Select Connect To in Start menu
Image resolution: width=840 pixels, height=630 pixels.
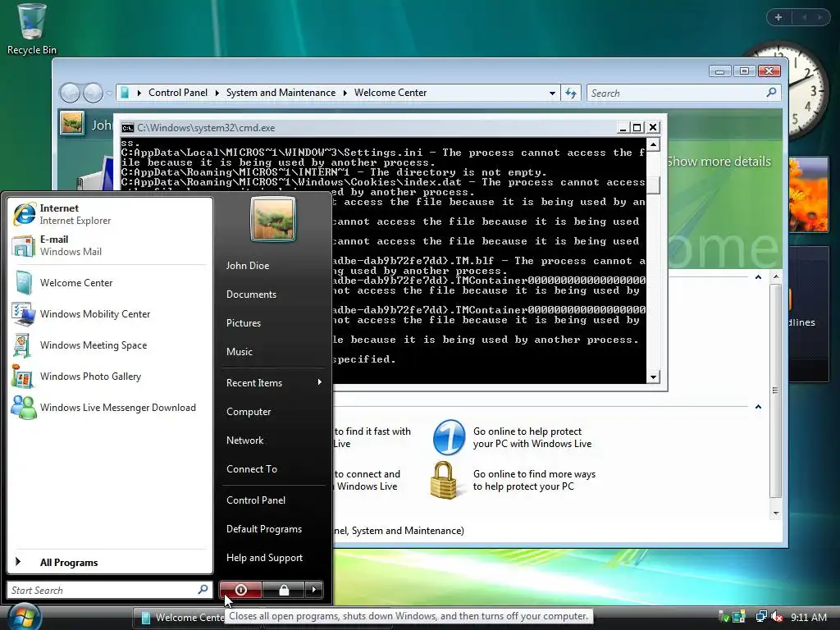tap(252, 468)
